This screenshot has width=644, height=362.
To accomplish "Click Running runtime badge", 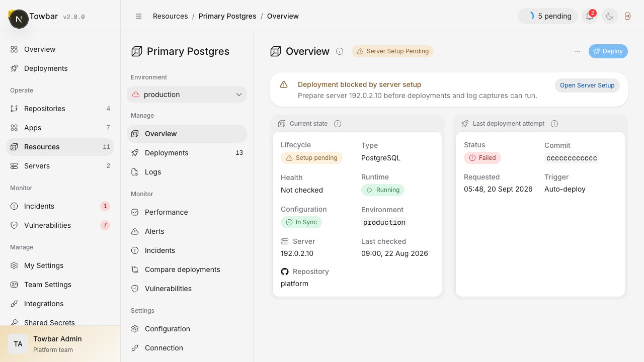I will [383, 190].
